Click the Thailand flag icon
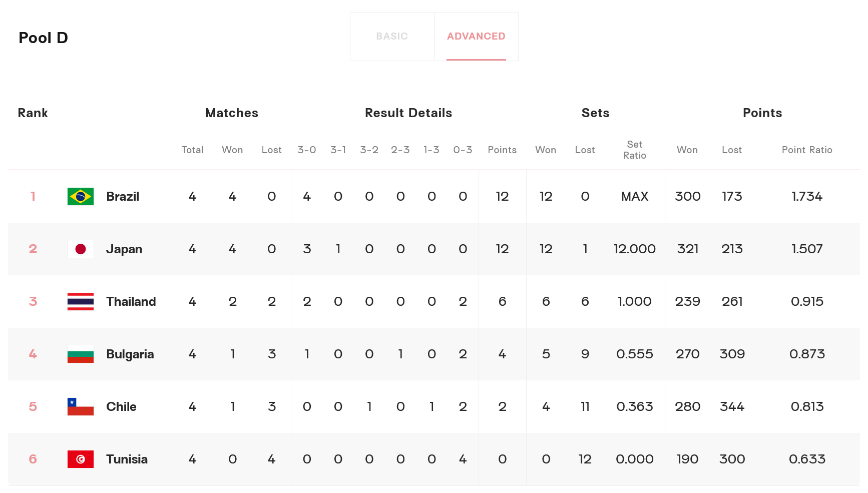868x493 pixels. (x=81, y=302)
